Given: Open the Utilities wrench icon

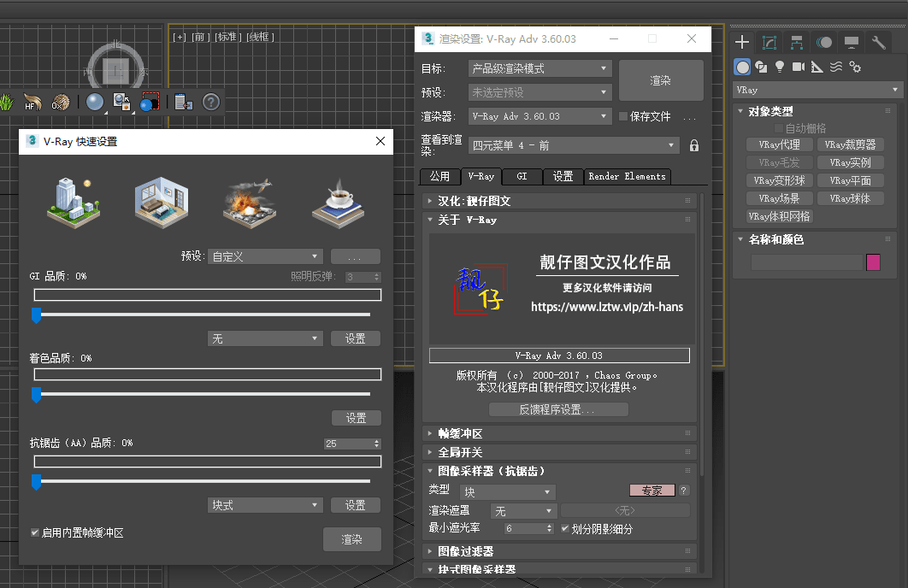Looking at the screenshot, I should (878, 42).
